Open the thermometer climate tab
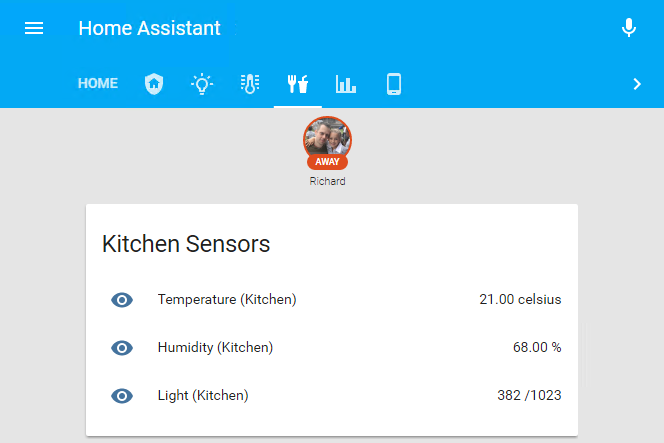664x443 pixels. point(250,84)
